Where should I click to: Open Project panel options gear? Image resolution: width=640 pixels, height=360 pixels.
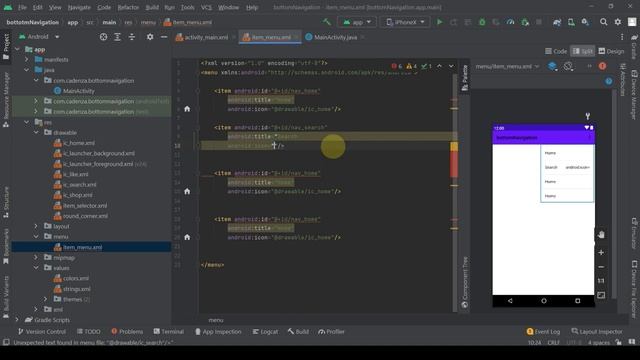coord(150,37)
